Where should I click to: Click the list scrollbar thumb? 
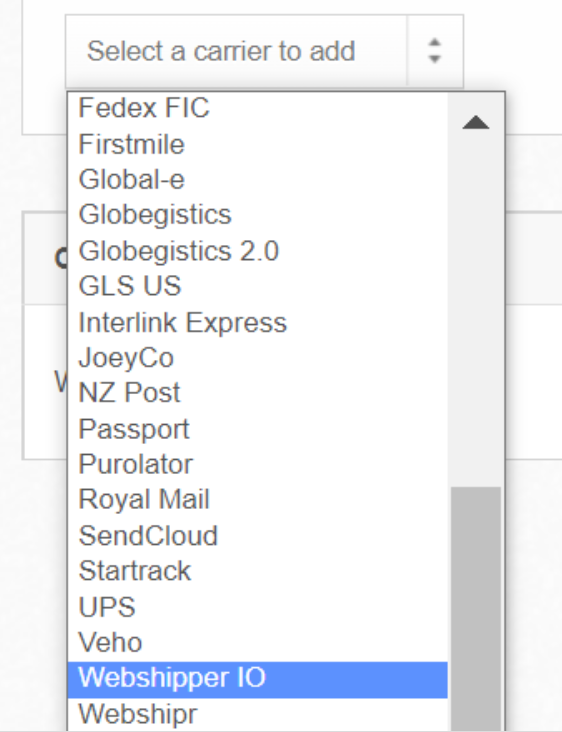click(476, 609)
